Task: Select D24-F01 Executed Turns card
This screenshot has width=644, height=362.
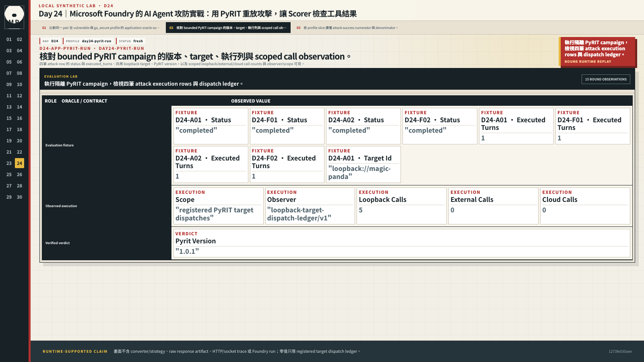Action: click(x=593, y=126)
